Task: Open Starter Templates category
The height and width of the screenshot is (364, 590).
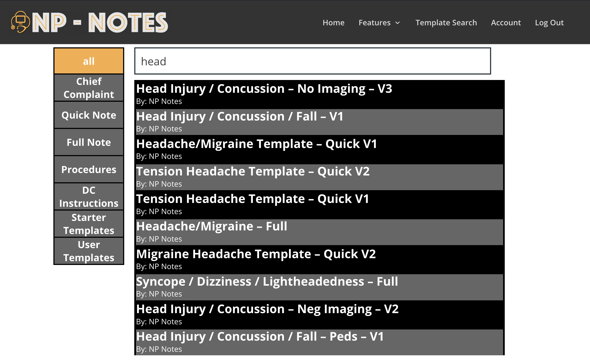Action: coord(89,224)
